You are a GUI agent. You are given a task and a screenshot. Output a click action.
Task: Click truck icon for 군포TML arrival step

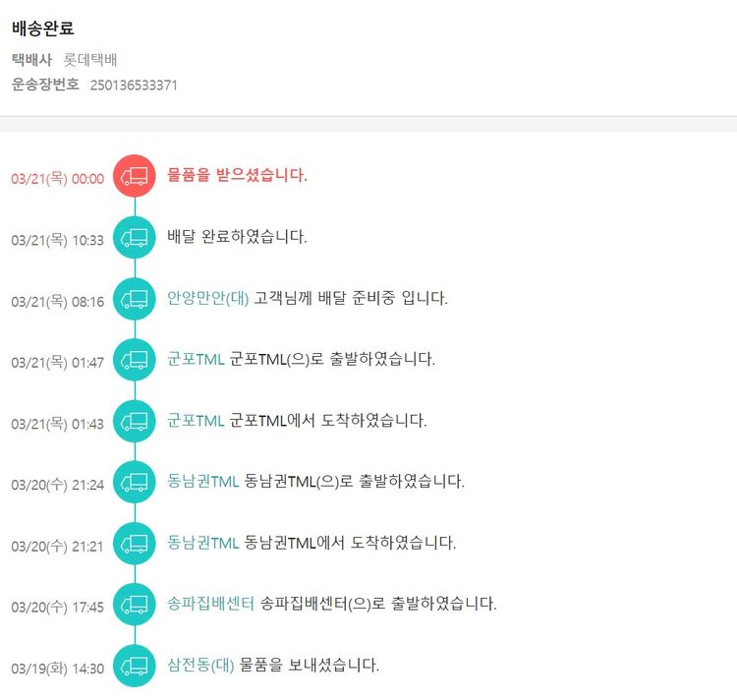point(135,421)
